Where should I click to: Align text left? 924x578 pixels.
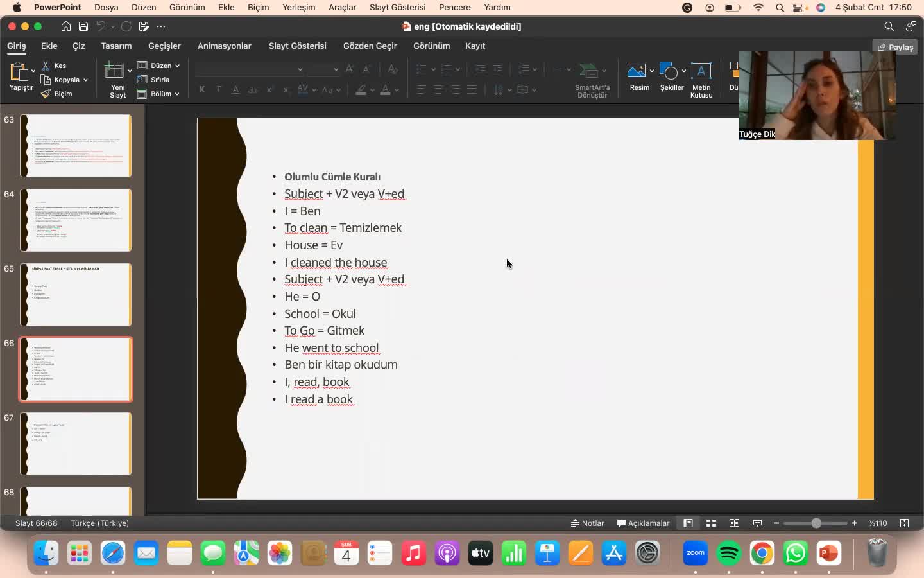point(421,90)
